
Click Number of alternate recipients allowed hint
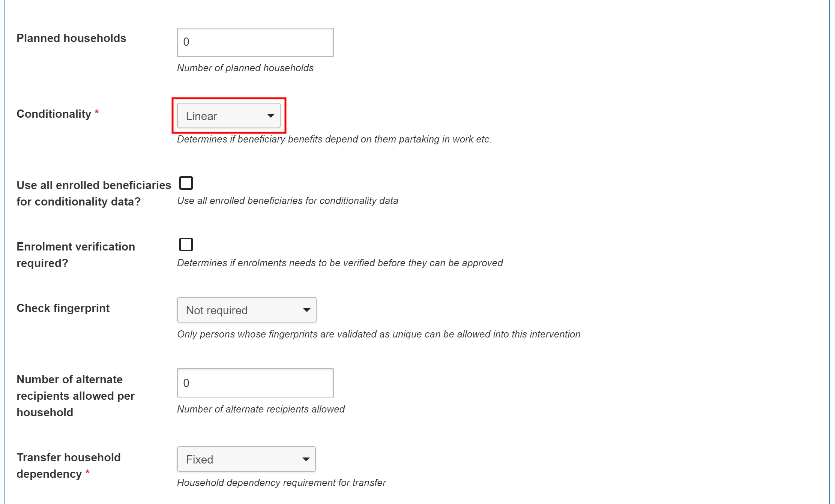pyautogui.click(x=261, y=409)
